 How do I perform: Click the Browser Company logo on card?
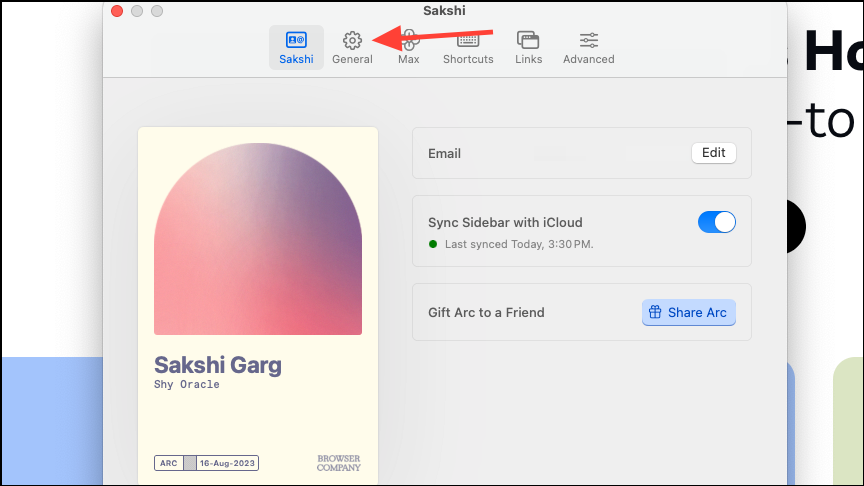point(338,463)
